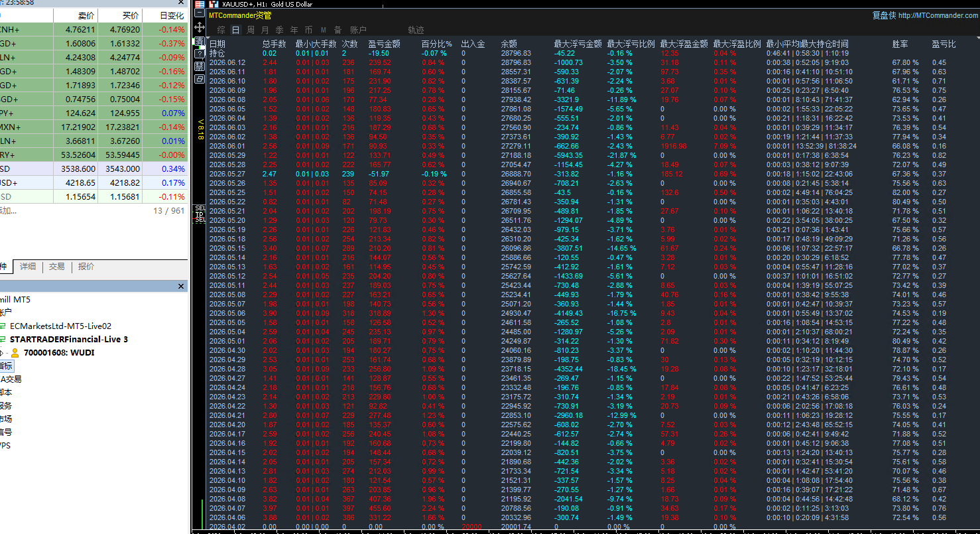Click the server icon beside STARTRADERFinancial-Live 3
The height and width of the screenshot is (534, 980).
pos(3,340)
